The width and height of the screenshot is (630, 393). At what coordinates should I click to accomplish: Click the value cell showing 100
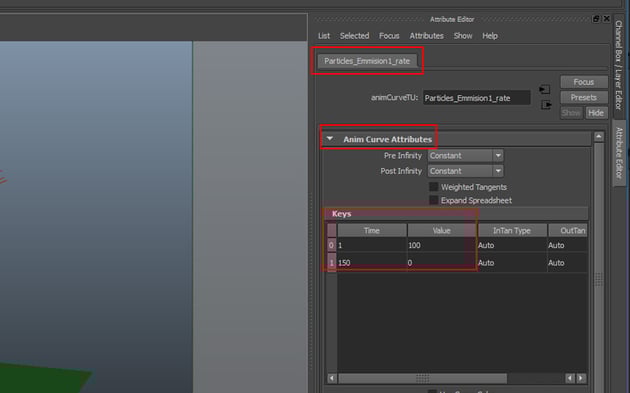[442, 245]
